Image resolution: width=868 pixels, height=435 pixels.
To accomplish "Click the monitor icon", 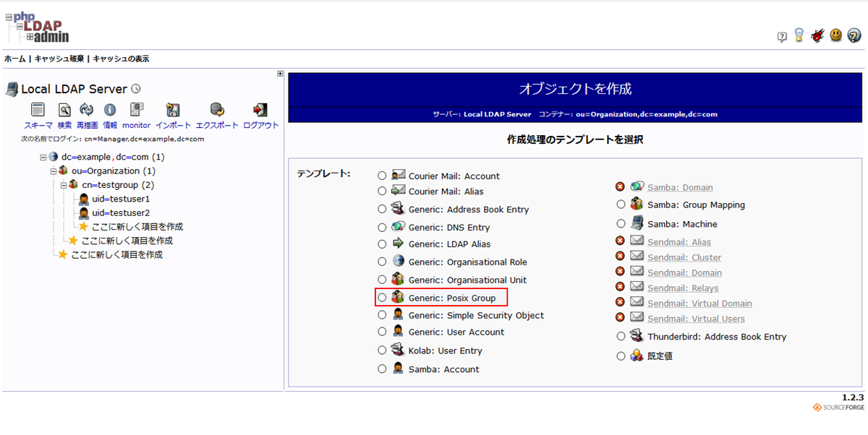I will click(136, 110).
